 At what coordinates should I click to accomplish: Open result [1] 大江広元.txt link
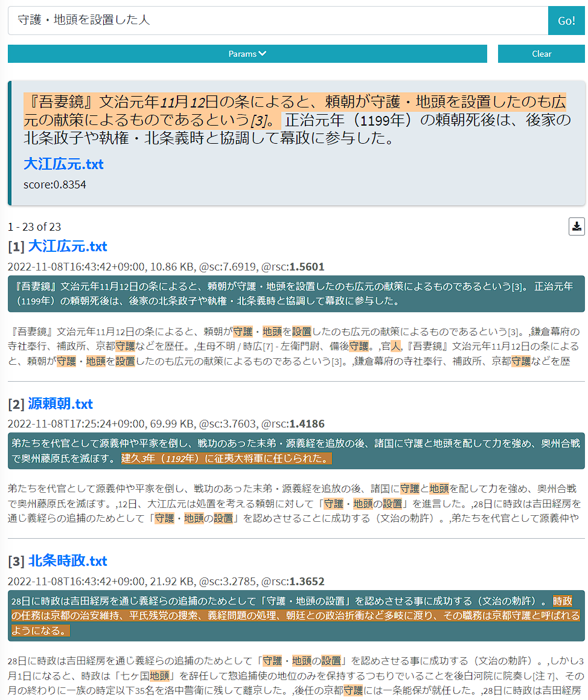coord(68,246)
